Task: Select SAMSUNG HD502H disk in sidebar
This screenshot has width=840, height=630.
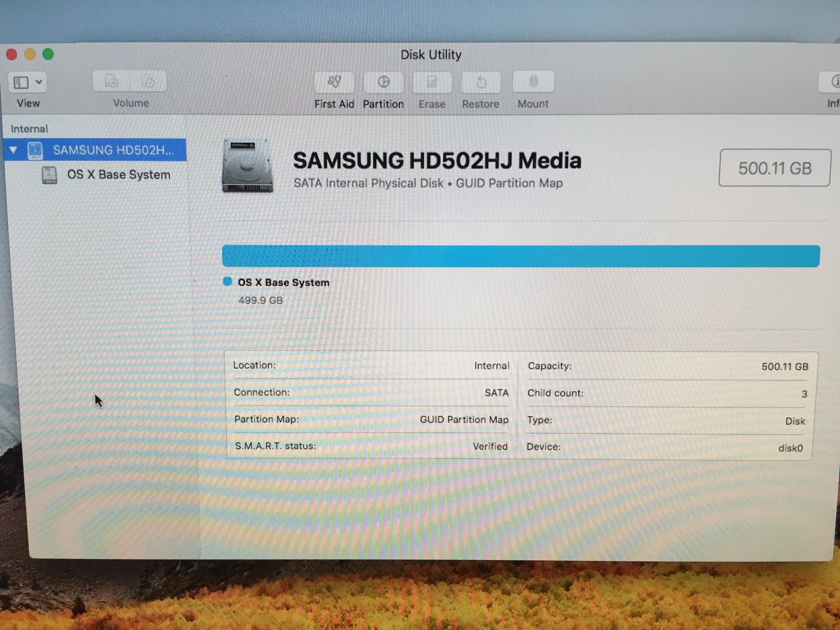Action: [x=113, y=150]
